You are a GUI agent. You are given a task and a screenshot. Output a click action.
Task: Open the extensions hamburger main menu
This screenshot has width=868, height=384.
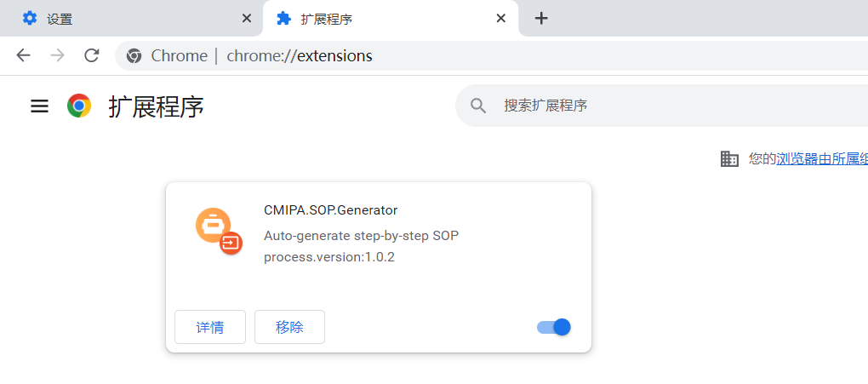39,106
